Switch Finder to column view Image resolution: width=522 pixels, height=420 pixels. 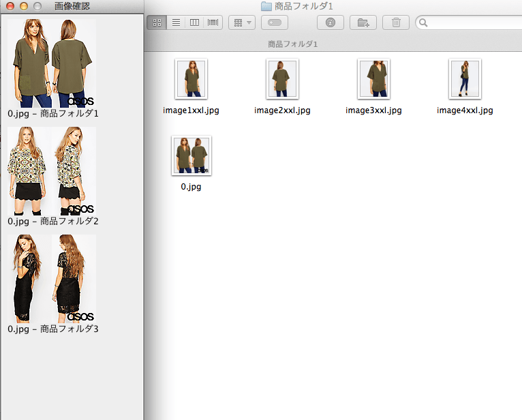click(x=194, y=22)
